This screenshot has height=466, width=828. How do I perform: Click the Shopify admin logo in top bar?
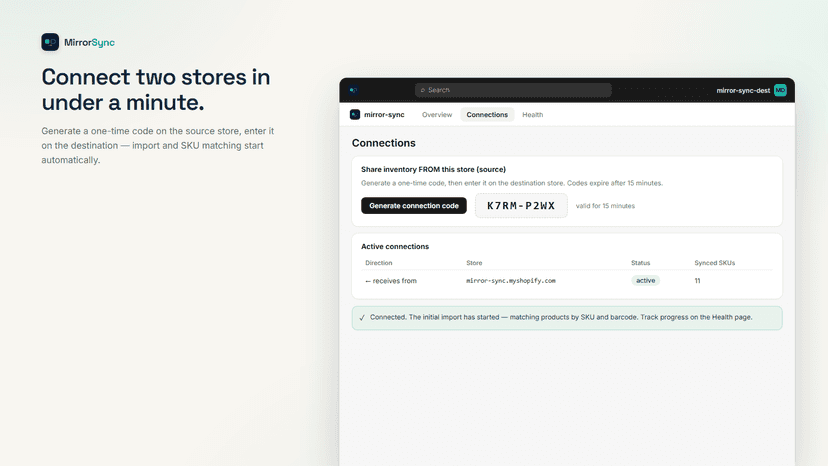click(353, 90)
